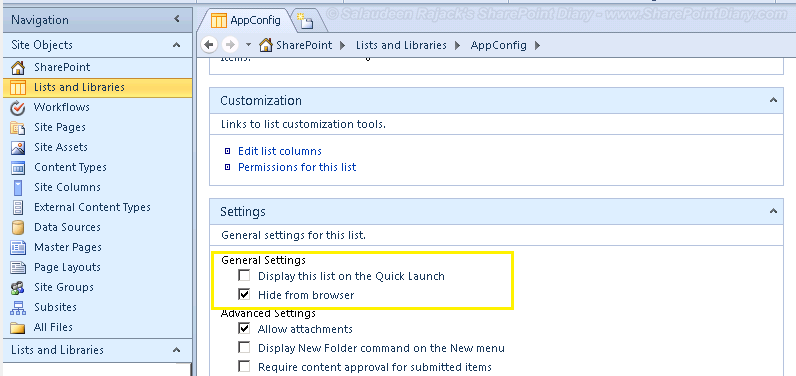Click the Navigation pane header
Image resolution: width=796 pixels, height=376 pixels.
(96, 20)
